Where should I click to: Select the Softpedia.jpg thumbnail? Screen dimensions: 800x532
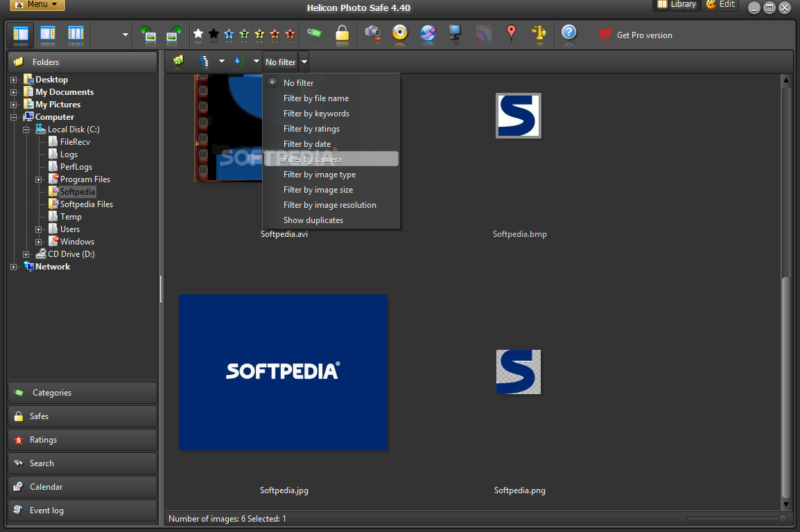pos(283,373)
